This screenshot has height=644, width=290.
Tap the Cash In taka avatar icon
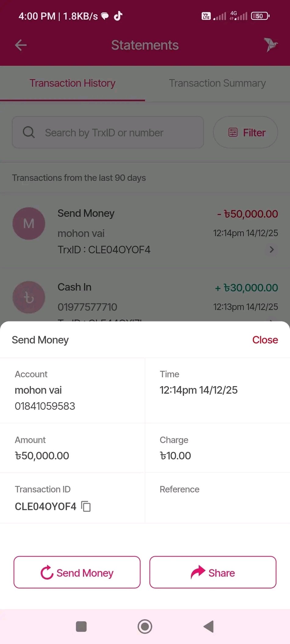[x=29, y=297]
